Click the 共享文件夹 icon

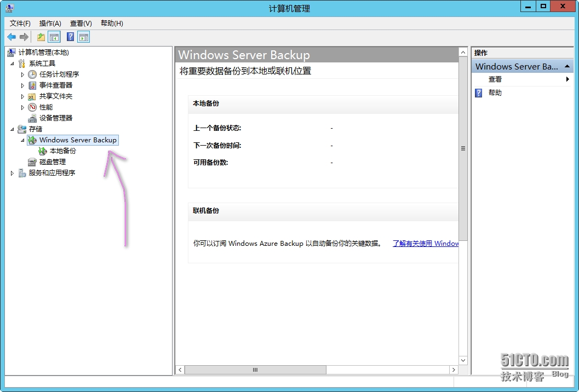[32, 96]
